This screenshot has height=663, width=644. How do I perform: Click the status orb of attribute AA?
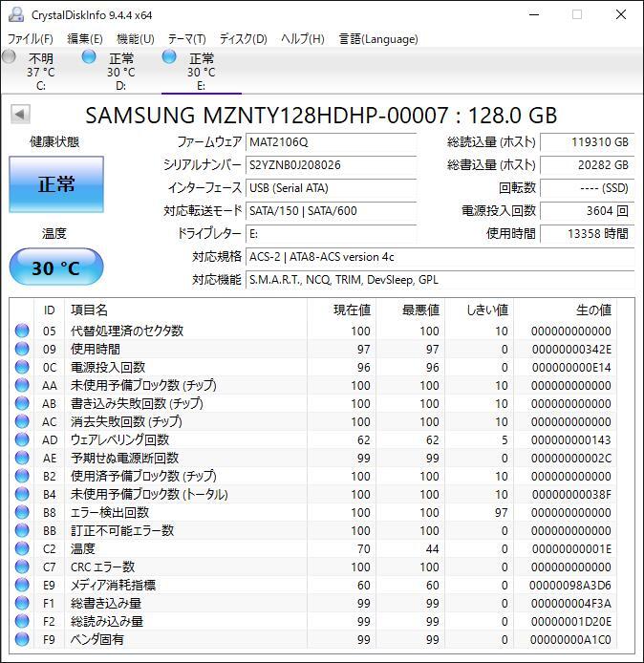click(x=22, y=385)
